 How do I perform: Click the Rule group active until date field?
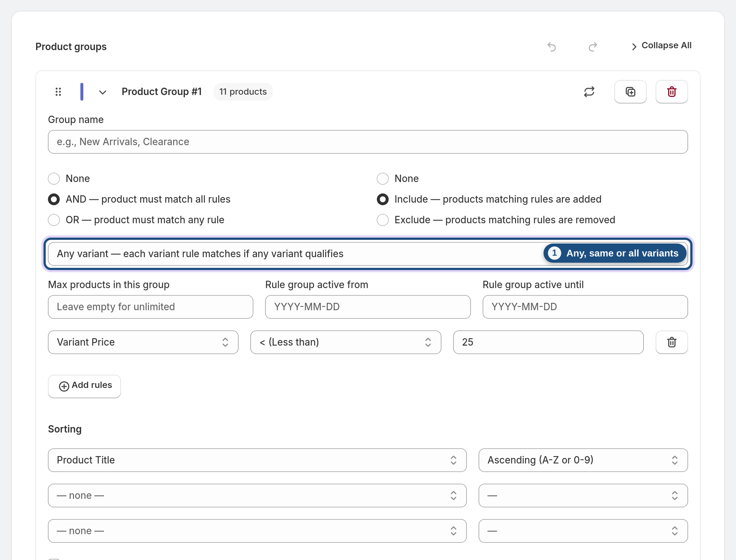pyautogui.click(x=585, y=307)
